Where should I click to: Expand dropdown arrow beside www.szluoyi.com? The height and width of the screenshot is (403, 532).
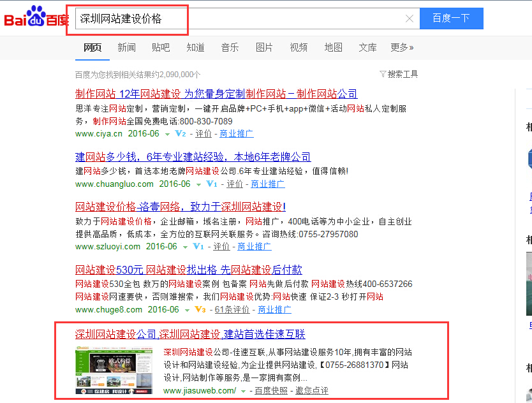(185, 247)
